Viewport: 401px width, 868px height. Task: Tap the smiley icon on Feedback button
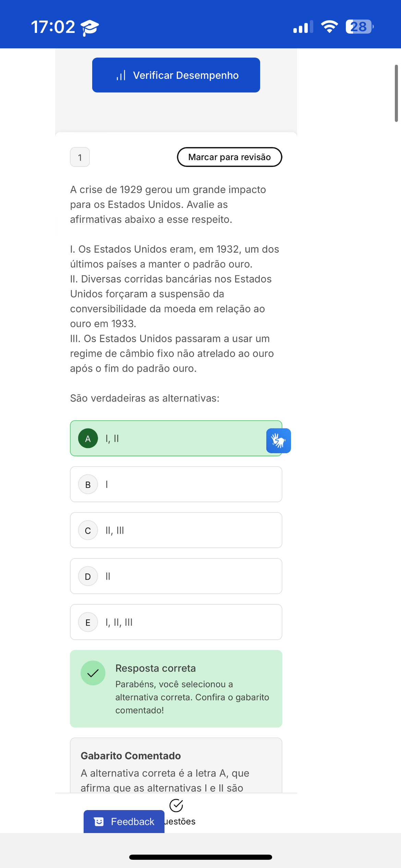click(99, 822)
